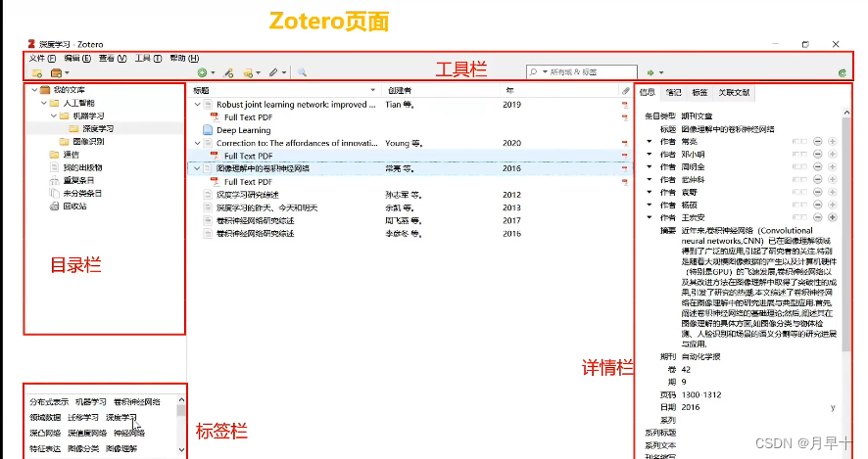Screen dimensions: 868x459
Task: Click the 我的出版物 document icon
Action: tap(54, 167)
